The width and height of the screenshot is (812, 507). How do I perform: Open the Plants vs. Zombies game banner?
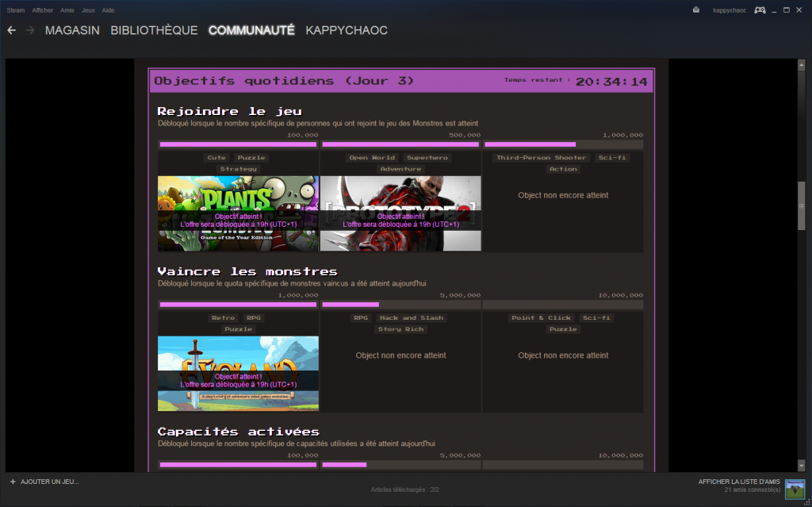coord(238,213)
